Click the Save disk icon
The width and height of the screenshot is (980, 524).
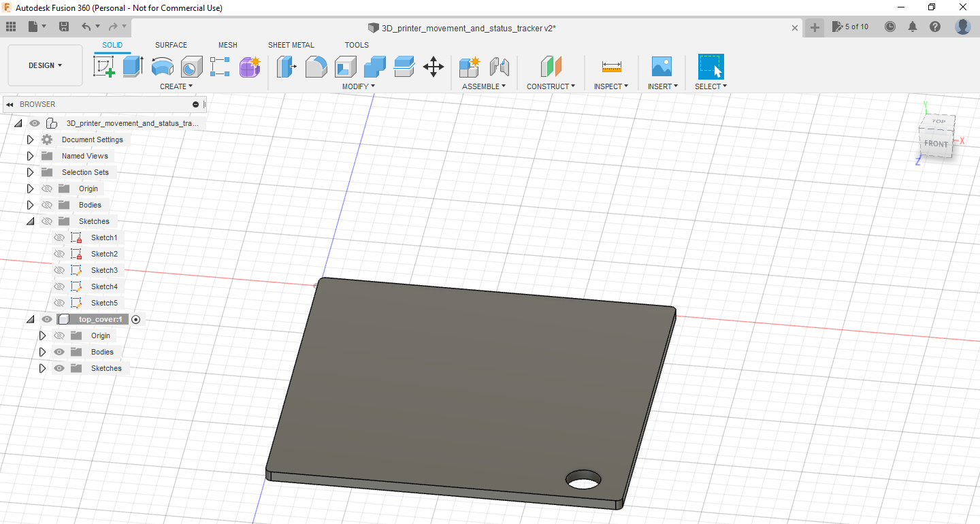tap(64, 27)
